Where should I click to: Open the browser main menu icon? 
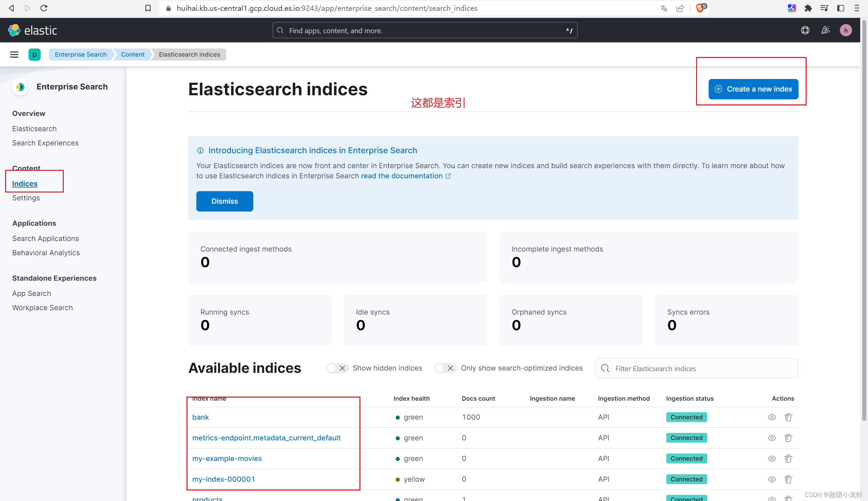(857, 8)
